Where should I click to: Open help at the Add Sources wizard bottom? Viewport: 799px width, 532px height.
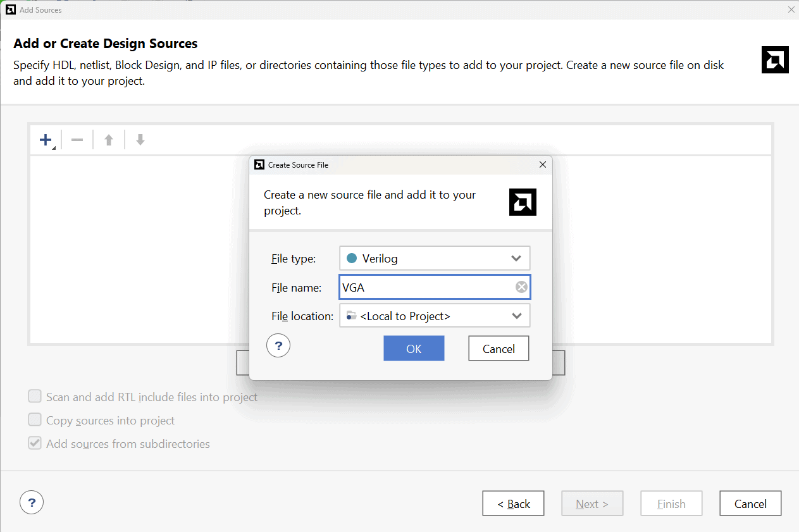click(32, 503)
